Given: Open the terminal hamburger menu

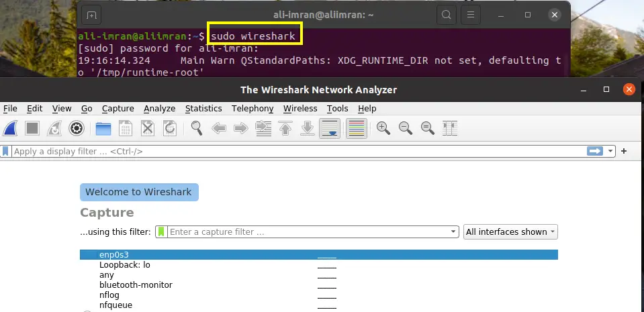Looking at the screenshot, I should pos(471,15).
